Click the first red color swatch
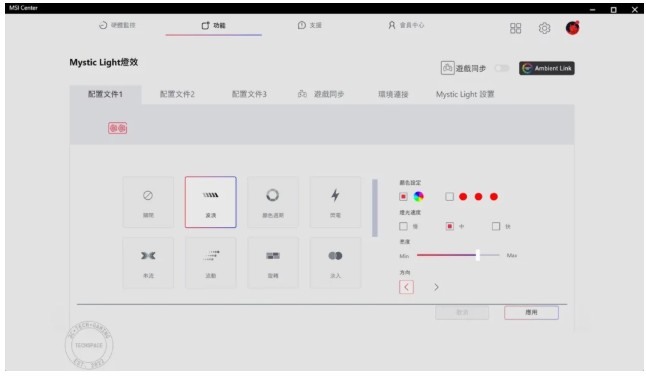The width and height of the screenshot is (646, 377). click(x=463, y=197)
